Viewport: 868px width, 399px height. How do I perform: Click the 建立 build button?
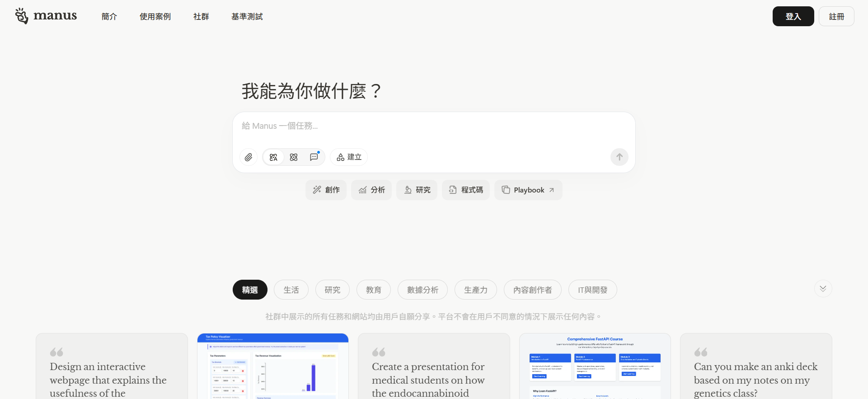point(349,157)
